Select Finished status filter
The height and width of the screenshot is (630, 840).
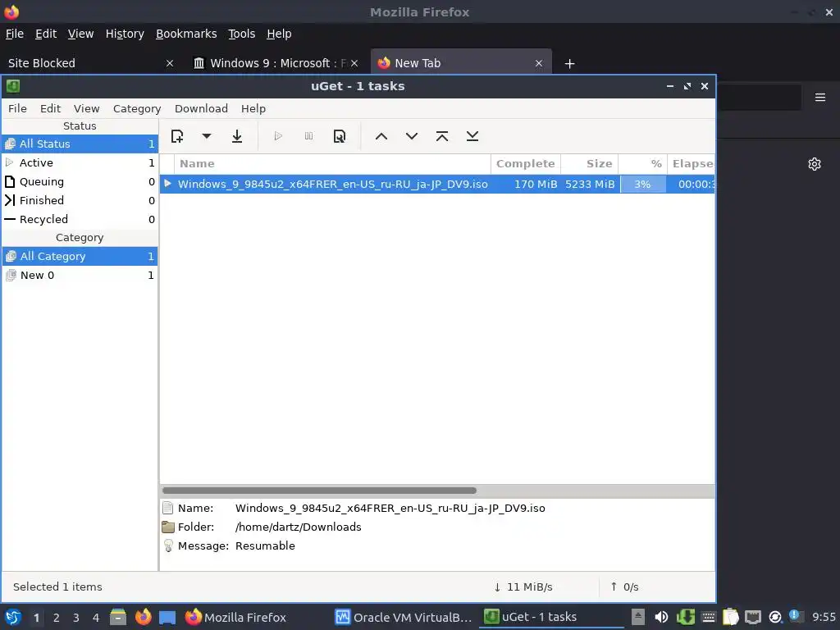[80, 200]
